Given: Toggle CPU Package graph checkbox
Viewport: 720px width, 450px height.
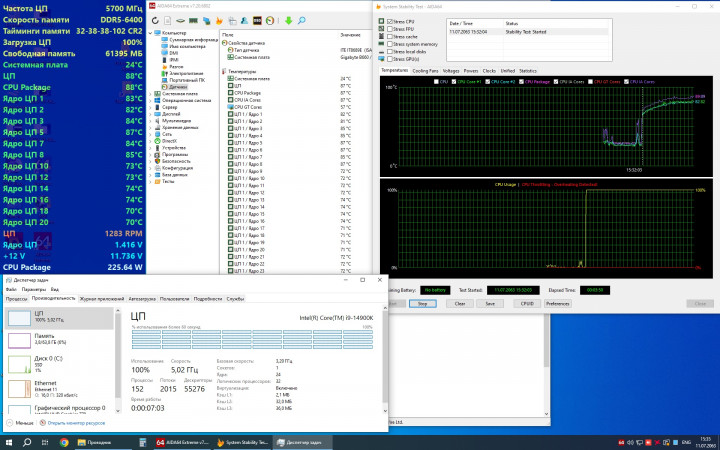Looking at the screenshot, I should click(522, 82).
